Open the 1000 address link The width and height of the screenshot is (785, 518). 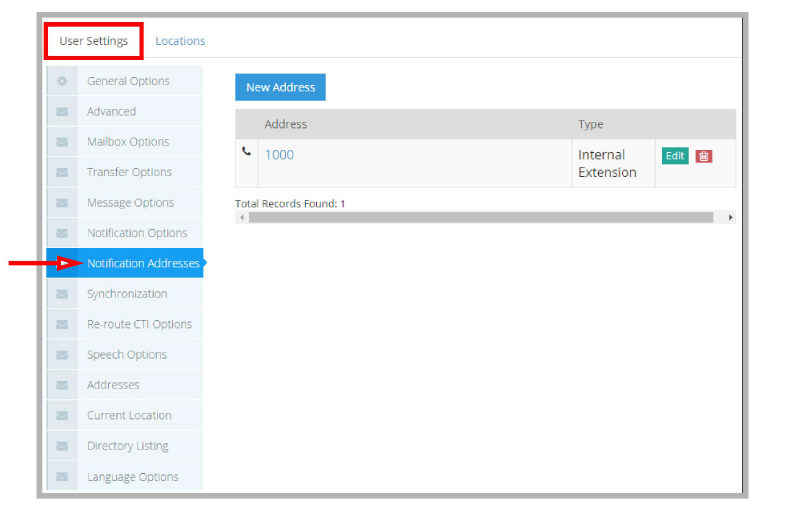pyautogui.click(x=279, y=155)
